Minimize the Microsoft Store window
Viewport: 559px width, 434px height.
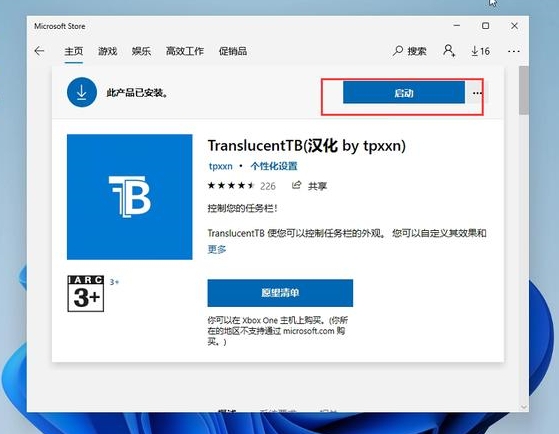[x=457, y=26]
